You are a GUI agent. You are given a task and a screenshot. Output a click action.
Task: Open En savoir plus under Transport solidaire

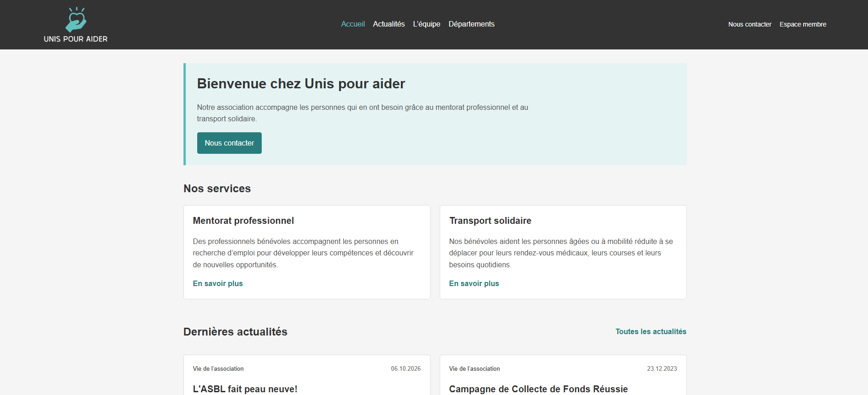474,283
